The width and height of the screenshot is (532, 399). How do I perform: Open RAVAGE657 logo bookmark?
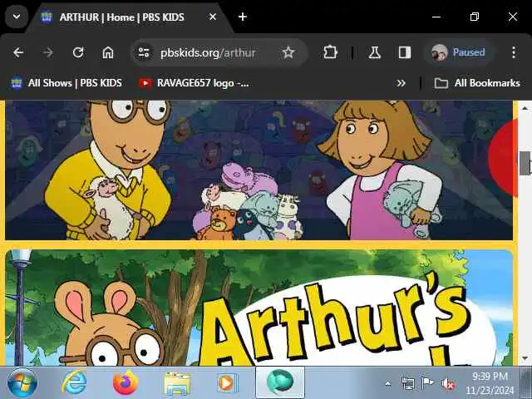tap(194, 83)
